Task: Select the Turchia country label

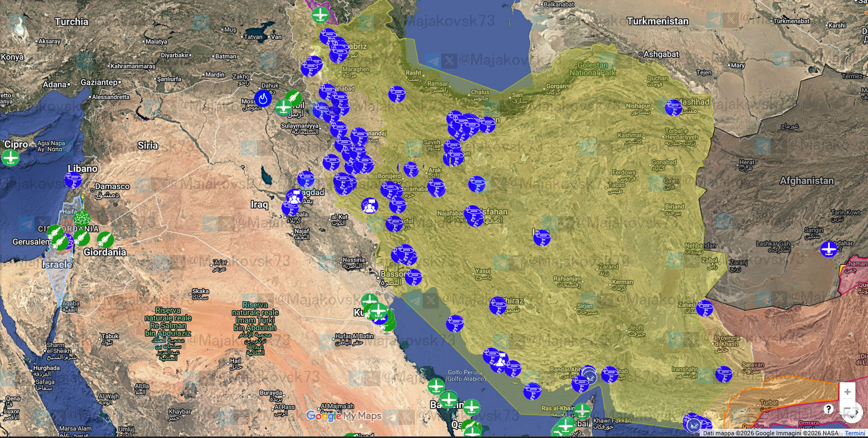Action: click(x=71, y=22)
